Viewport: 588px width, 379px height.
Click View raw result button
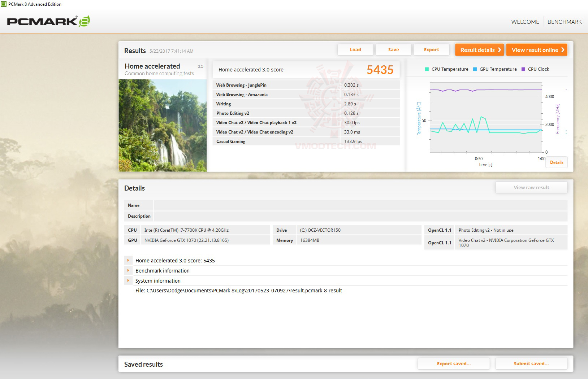click(x=531, y=187)
